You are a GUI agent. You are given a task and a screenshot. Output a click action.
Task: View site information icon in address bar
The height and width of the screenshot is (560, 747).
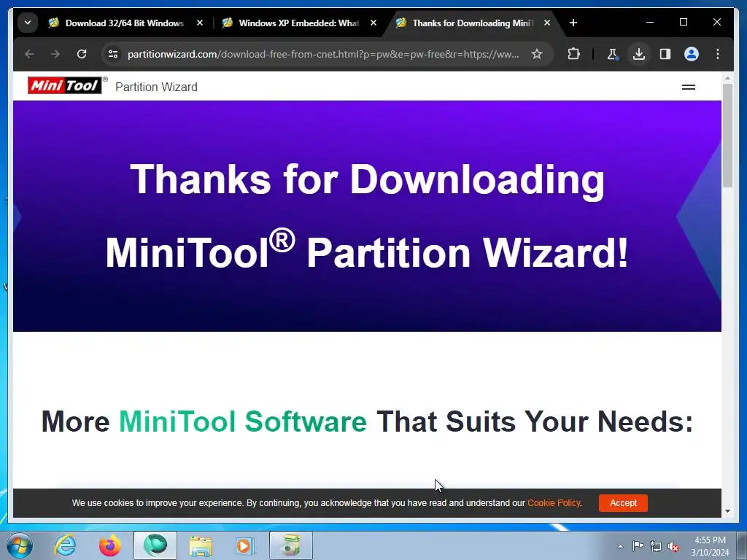113,54
